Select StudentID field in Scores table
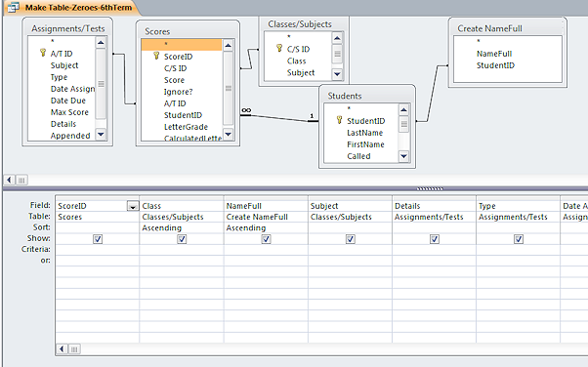The width and height of the screenshot is (588, 367). pos(182,115)
